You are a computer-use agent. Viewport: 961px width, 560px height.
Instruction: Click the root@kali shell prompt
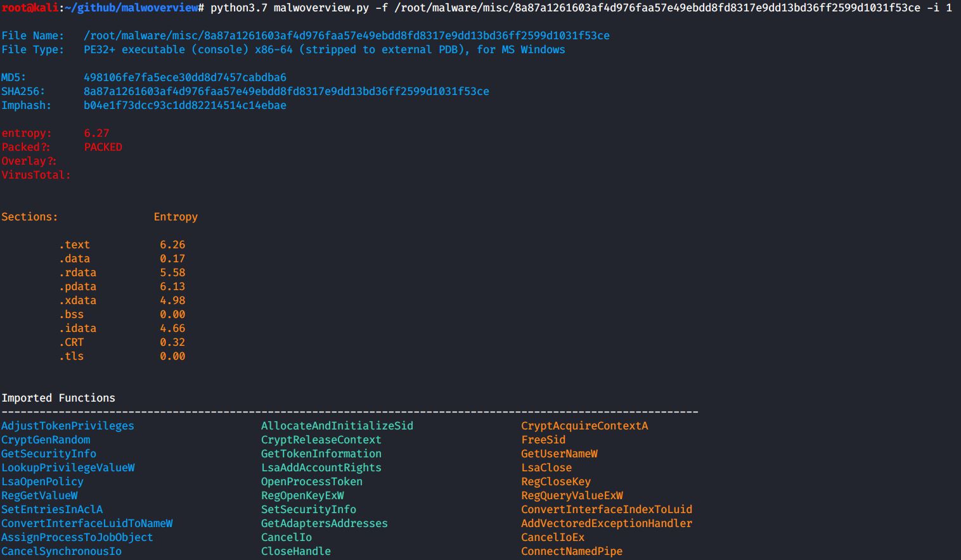point(30,8)
